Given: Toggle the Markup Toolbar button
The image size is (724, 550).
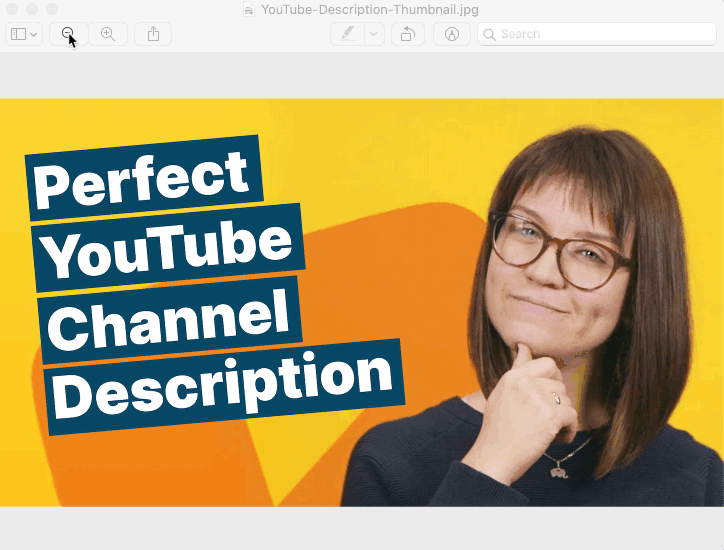Looking at the screenshot, I should point(452,34).
